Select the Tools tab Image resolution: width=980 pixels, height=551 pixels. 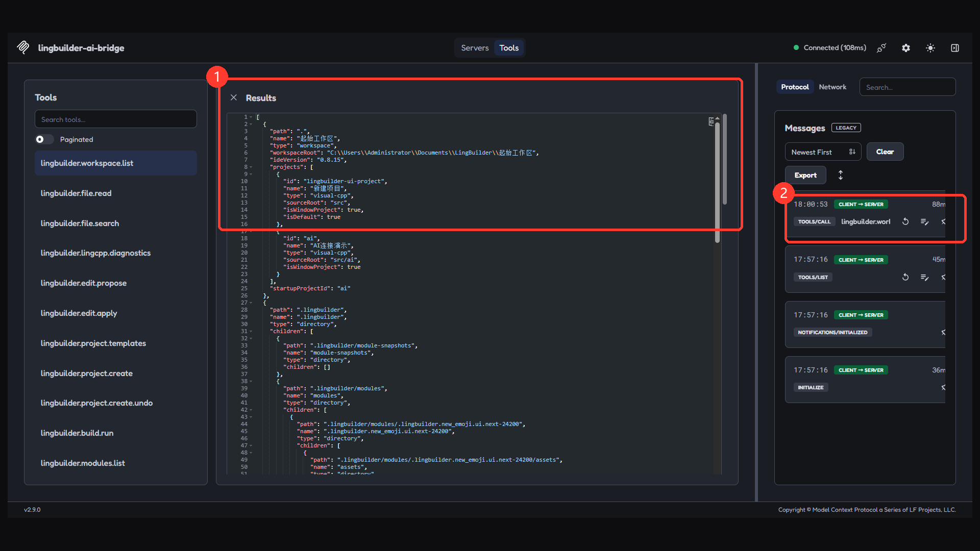[x=509, y=48]
